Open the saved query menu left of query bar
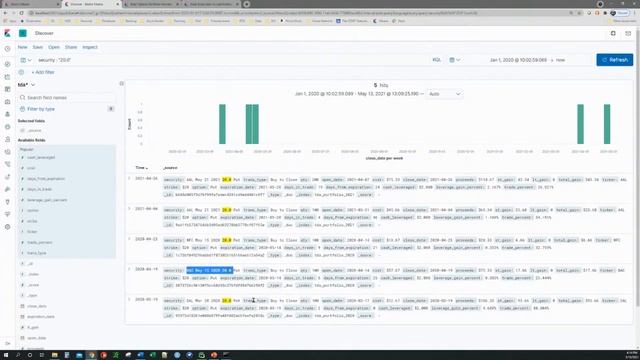 [26, 60]
